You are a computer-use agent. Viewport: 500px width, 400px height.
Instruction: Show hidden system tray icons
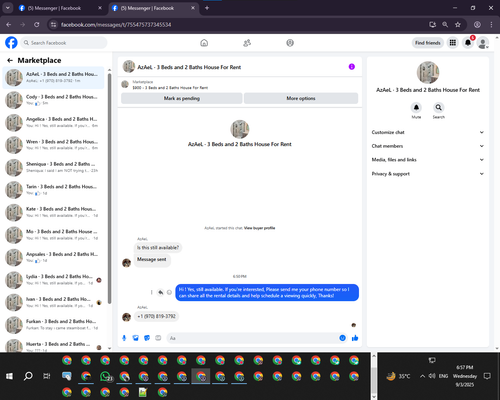point(422,376)
